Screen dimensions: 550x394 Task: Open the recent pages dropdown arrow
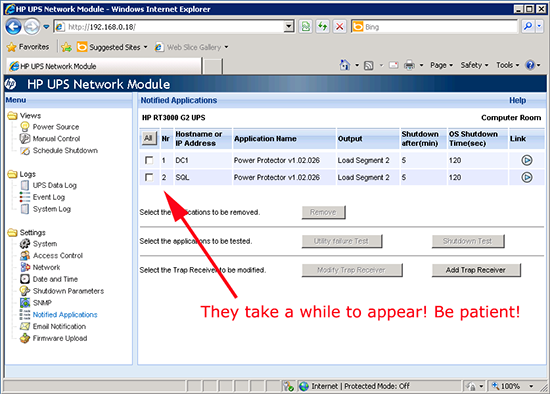pyautogui.click(x=46, y=27)
